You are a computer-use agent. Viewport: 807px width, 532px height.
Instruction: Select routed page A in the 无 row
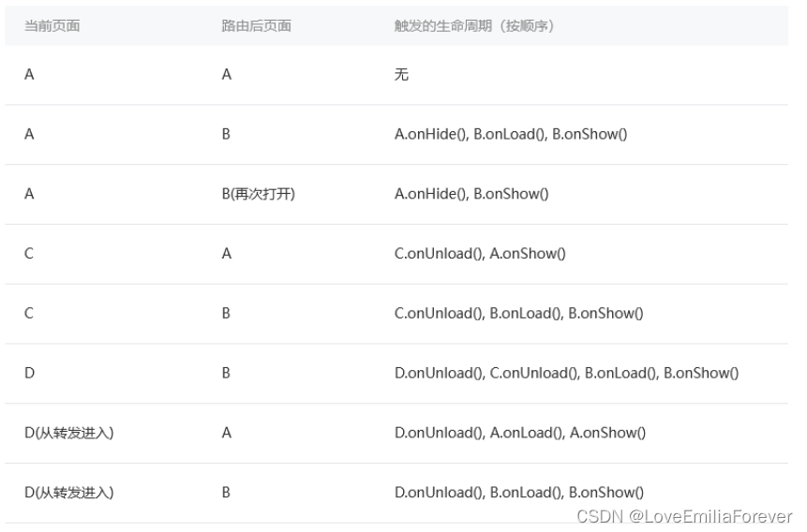click(227, 75)
